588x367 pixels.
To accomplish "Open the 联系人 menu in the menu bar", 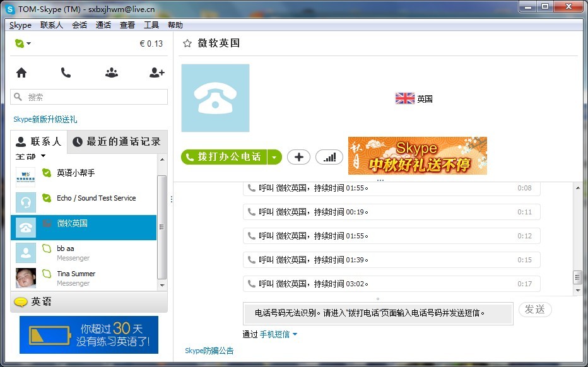I will pyautogui.click(x=52, y=25).
